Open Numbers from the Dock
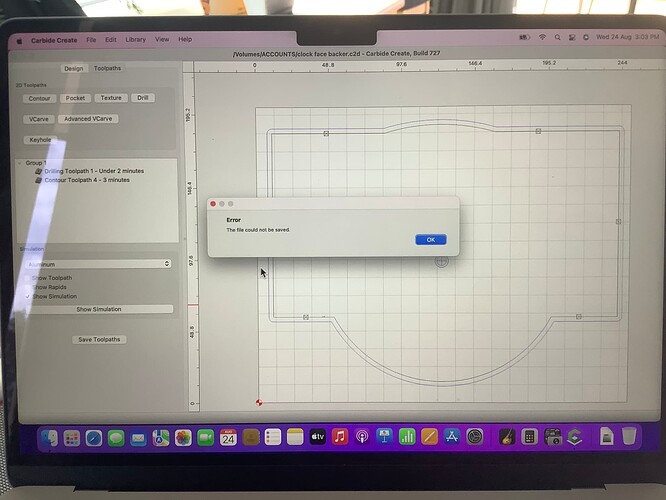The image size is (666, 500). click(407, 436)
